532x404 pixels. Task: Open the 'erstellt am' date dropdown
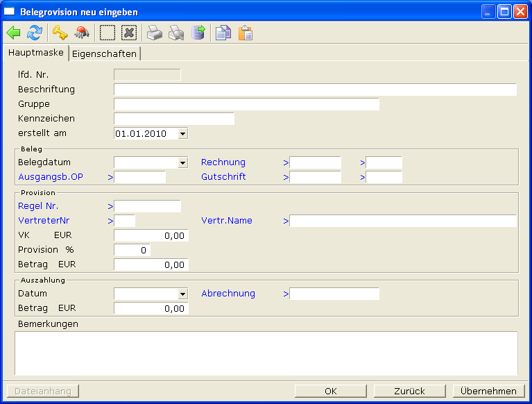pos(182,133)
